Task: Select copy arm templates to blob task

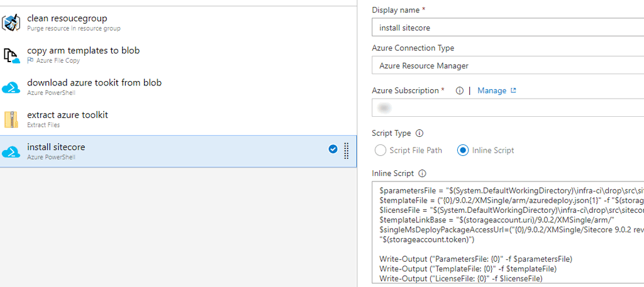Action: click(x=178, y=55)
